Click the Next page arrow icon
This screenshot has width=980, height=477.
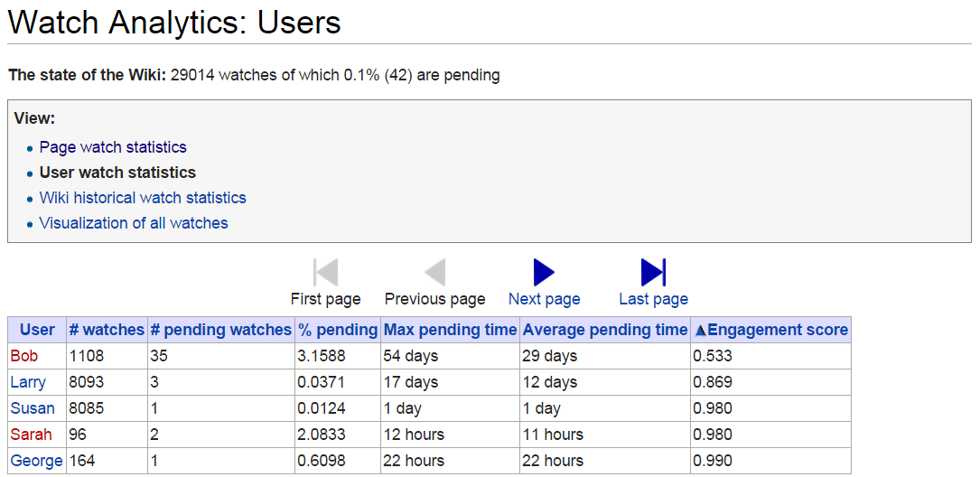544,273
